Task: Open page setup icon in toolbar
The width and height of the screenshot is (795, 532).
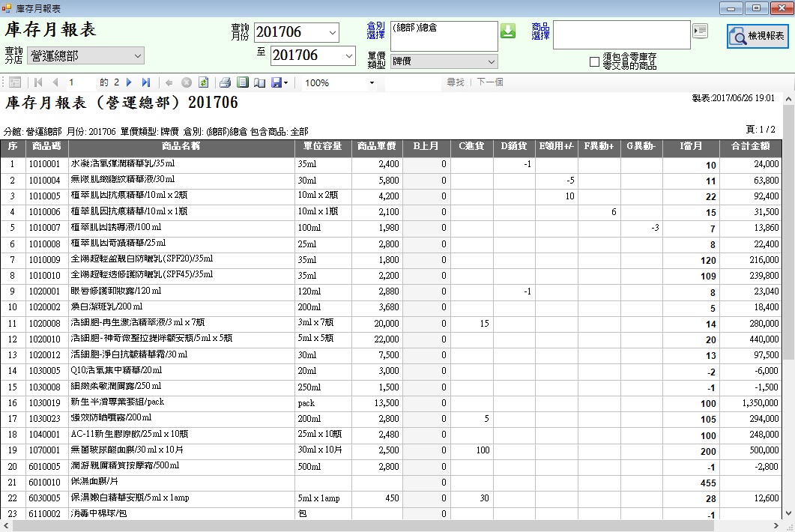Action: [x=259, y=82]
